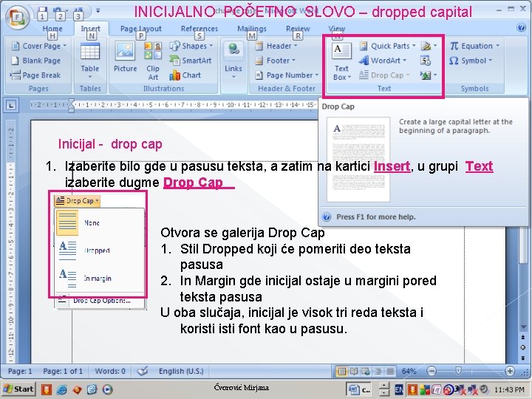This screenshot has width=532, height=399.
Task: Click the Zoom In plus button
Action: [x=510, y=371]
